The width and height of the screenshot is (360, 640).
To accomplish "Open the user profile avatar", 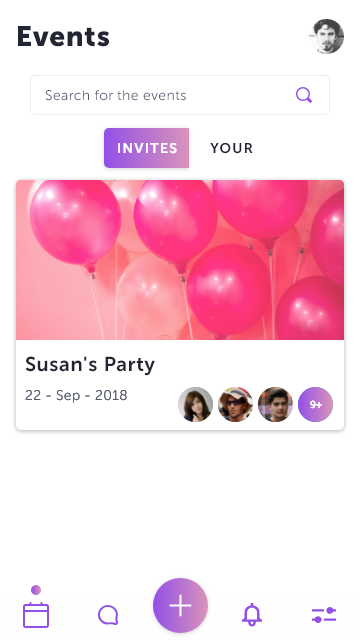I will [326, 36].
